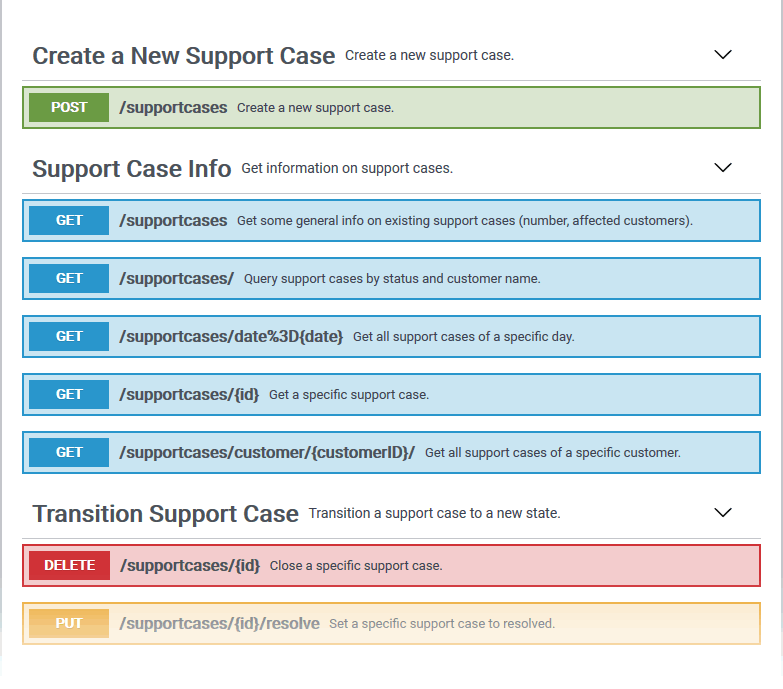Collapse the Support Case Info section chevron
Image resolution: width=783 pixels, height=689 pixels.
(723, 168)
